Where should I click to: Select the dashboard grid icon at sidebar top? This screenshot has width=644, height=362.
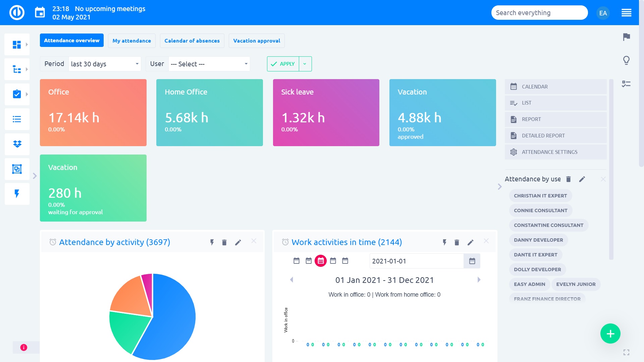[x=17, y=44]
